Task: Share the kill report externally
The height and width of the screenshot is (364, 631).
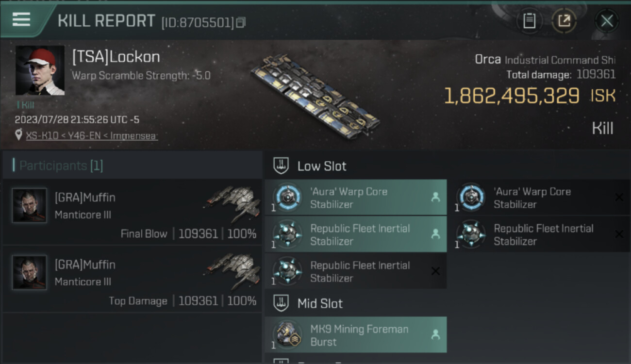Action: pos(564,21)
